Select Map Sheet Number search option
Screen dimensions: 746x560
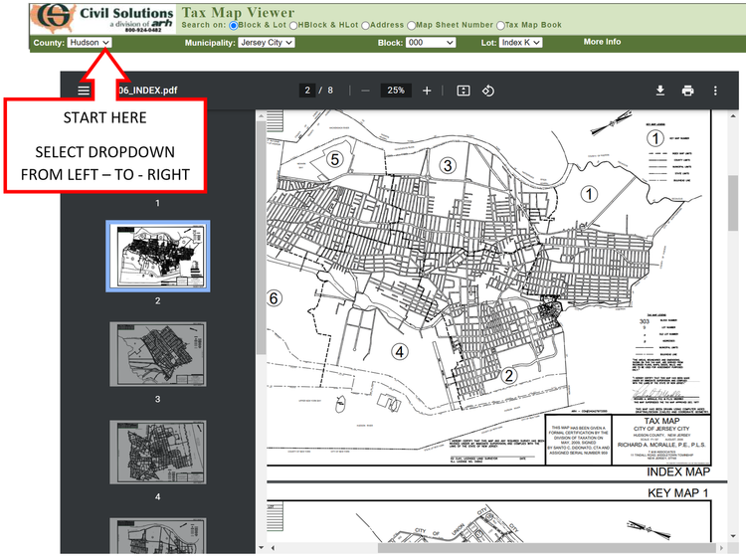[411, 25]
